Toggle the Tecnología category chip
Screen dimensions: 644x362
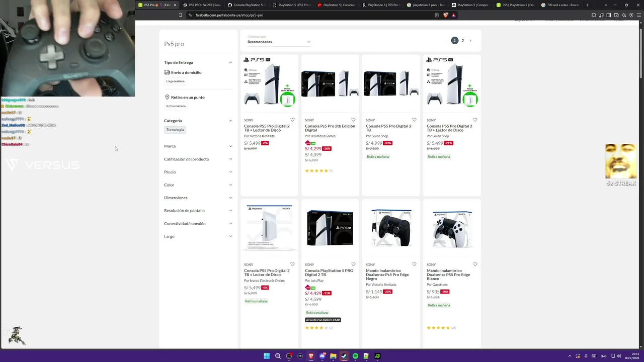point(175,130)
